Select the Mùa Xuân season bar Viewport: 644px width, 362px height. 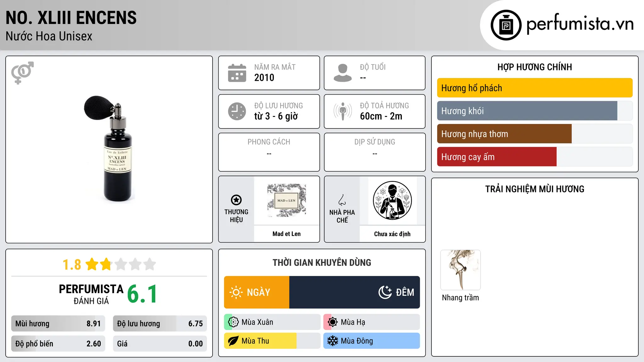coord(272,322)
